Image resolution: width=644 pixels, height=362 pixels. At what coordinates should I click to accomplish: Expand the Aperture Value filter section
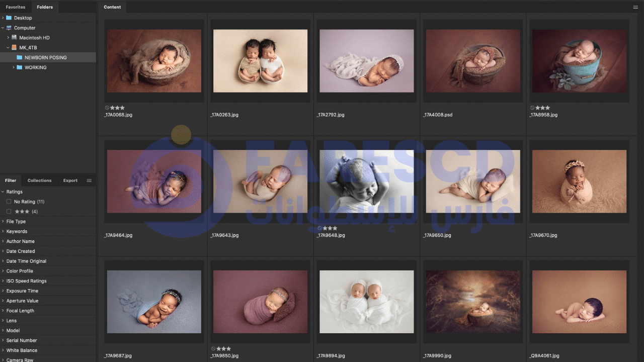coord(3,301)
